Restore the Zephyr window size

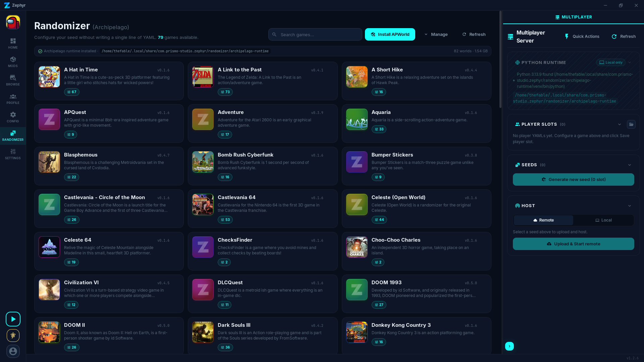click(x=621, y=5)
